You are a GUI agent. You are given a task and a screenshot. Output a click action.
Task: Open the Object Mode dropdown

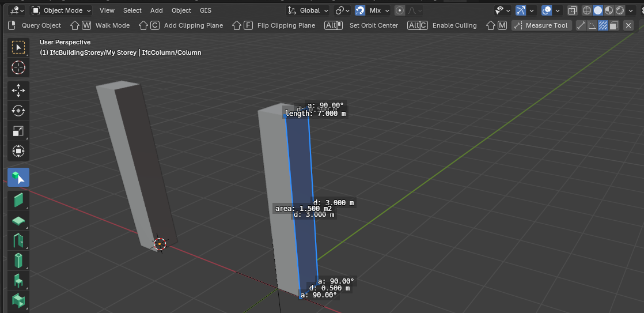pos(61,10)
